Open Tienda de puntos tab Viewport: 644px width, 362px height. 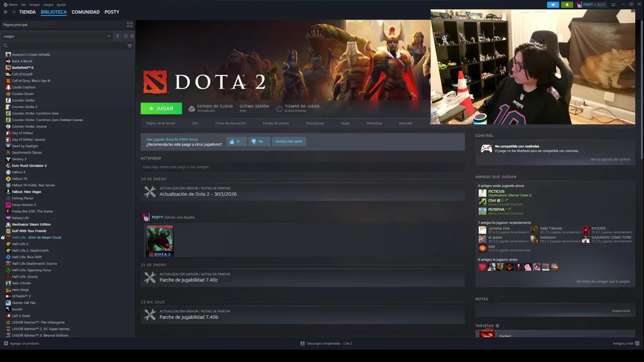[276, 123]
